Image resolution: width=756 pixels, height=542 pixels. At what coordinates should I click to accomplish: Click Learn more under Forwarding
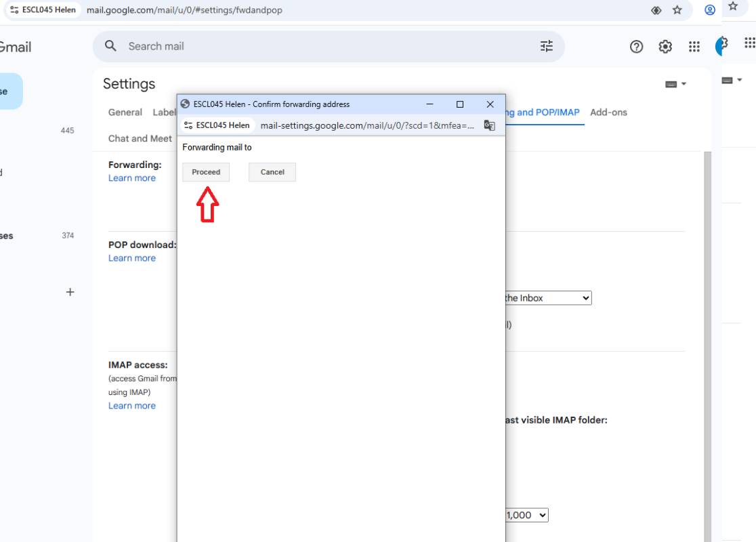[132, 178]
